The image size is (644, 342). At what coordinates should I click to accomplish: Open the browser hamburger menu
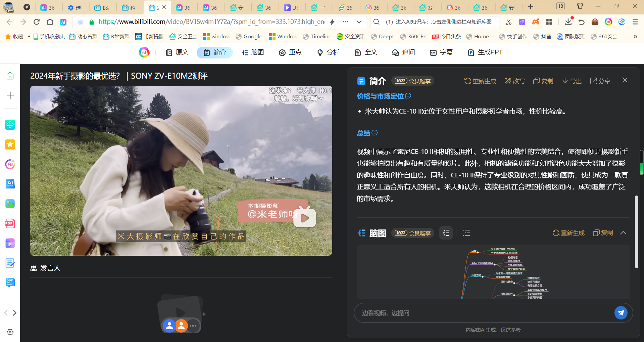pos(635,22)
